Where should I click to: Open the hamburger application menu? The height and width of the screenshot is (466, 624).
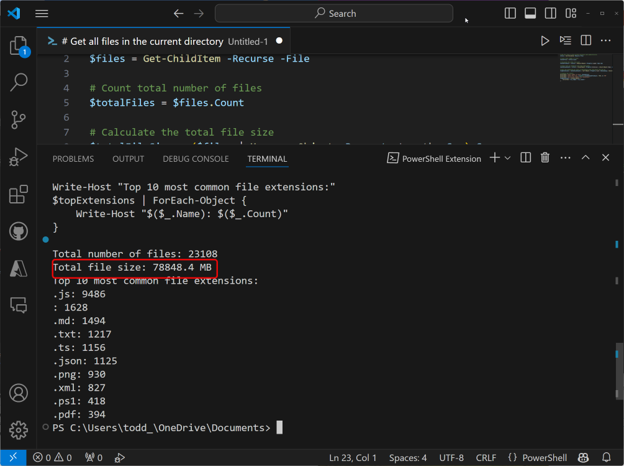click(x=41, y=14)
